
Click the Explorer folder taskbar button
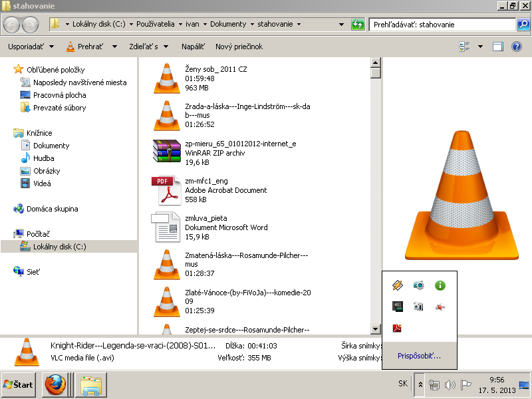(x=91, y=385)
